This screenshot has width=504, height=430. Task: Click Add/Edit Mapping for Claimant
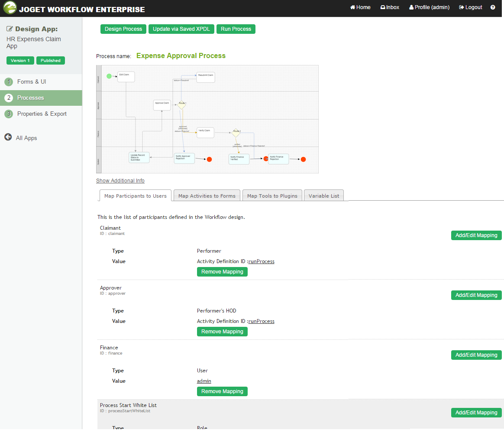tap(476, 235)
